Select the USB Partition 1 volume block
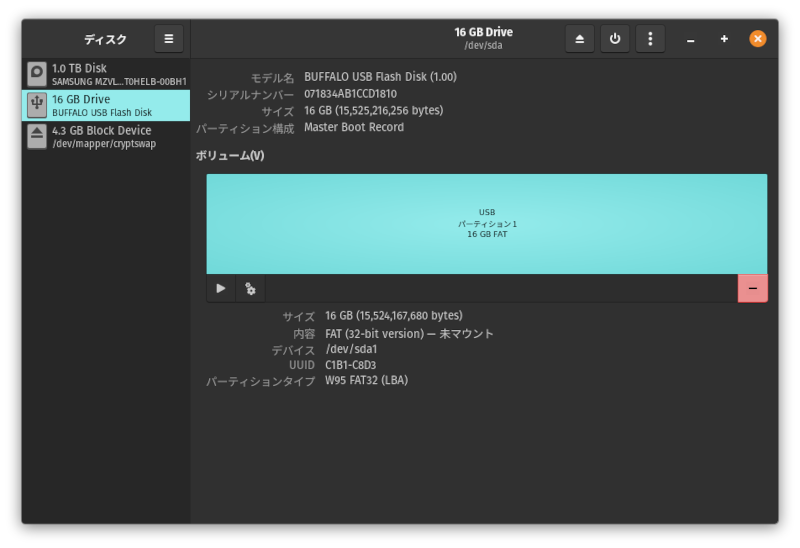The height and width of the screenshot is (548, 800). [487, 223]
